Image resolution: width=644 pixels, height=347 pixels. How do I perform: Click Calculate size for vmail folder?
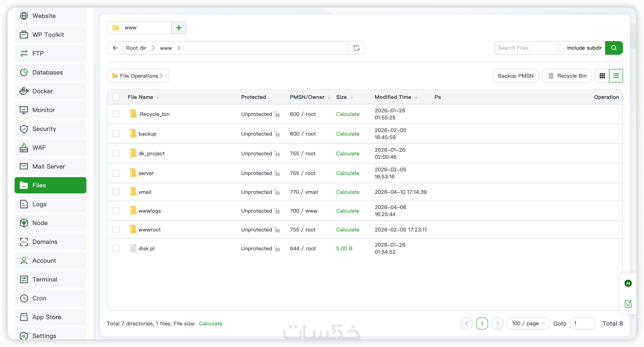coord(347,192)
